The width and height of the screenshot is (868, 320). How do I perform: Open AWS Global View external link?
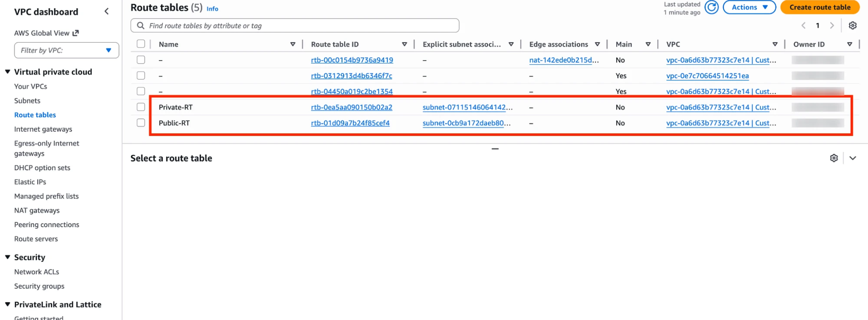point(46,33)
